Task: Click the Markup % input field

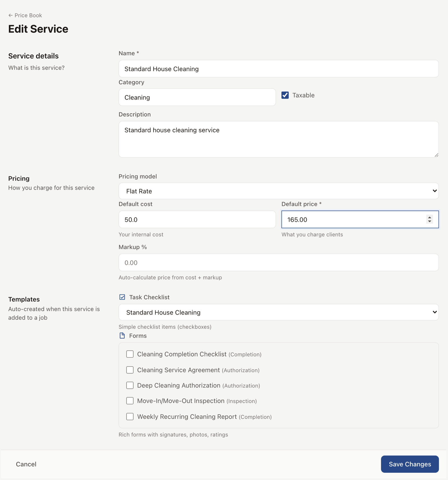Action: point(279,263)
